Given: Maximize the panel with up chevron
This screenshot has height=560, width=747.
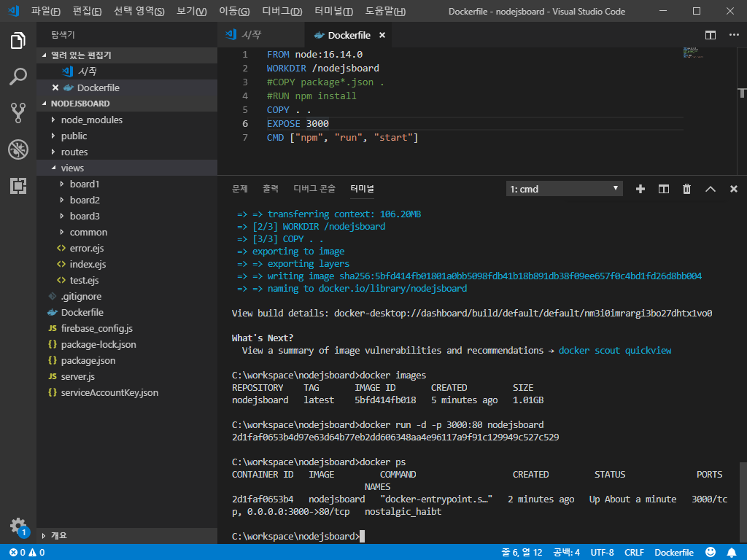Looking at the screenshot, I should tap(711, 189).
